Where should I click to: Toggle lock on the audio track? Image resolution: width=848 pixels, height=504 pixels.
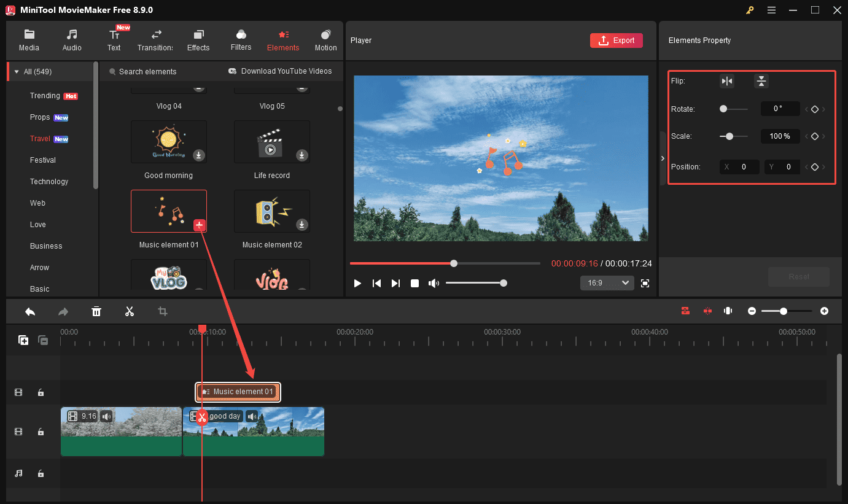[41, 473]
